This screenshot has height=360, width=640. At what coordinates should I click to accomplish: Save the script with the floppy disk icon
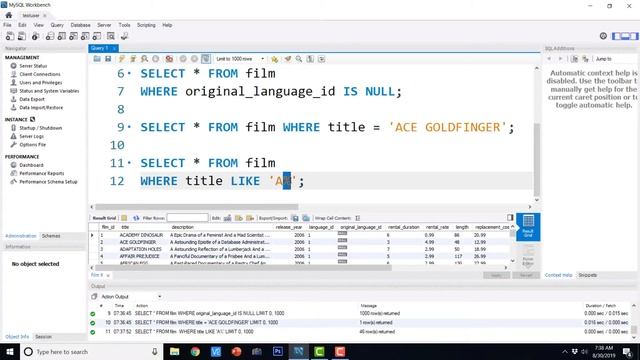(108, 59)
